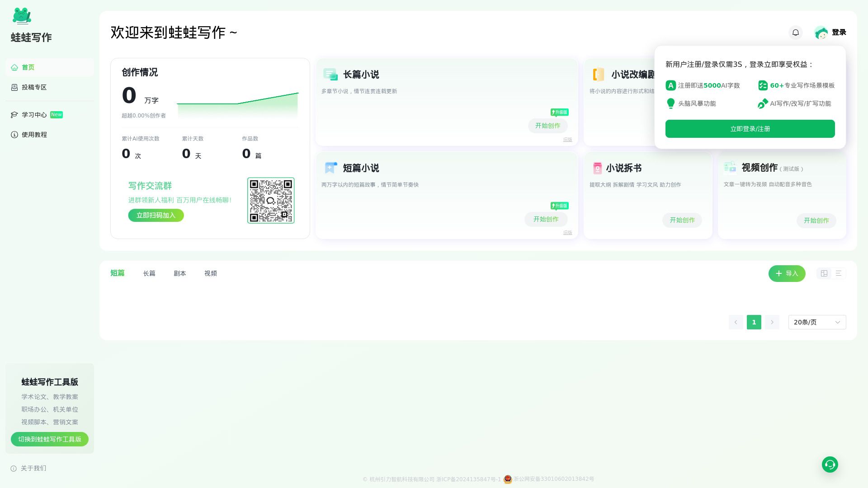Screen dimensions: 868x488
Task: Open the notification bell icon
Action: click(x=795, y=33)
